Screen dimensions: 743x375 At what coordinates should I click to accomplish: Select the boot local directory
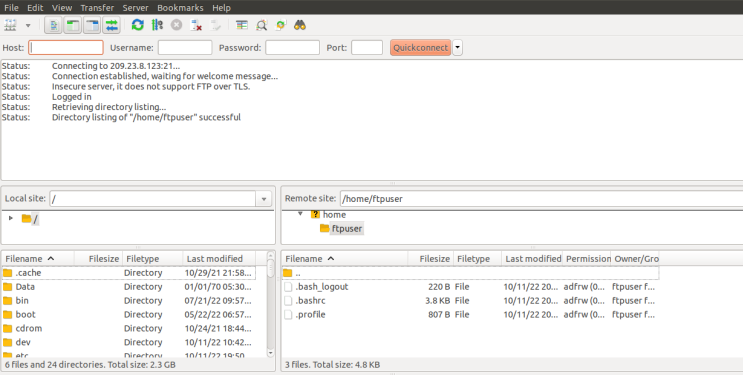128,314
